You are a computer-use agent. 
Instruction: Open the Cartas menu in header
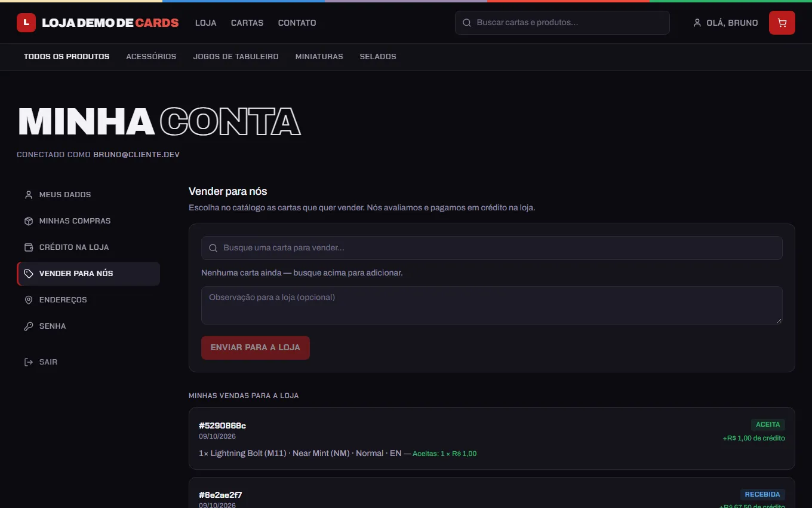pyautogui.click(x=247, y=23)
